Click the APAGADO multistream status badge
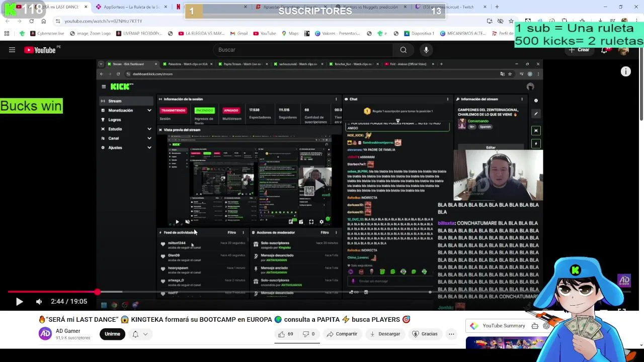The image size is (644, 362). pyautogui.click(x=231, y=110)
